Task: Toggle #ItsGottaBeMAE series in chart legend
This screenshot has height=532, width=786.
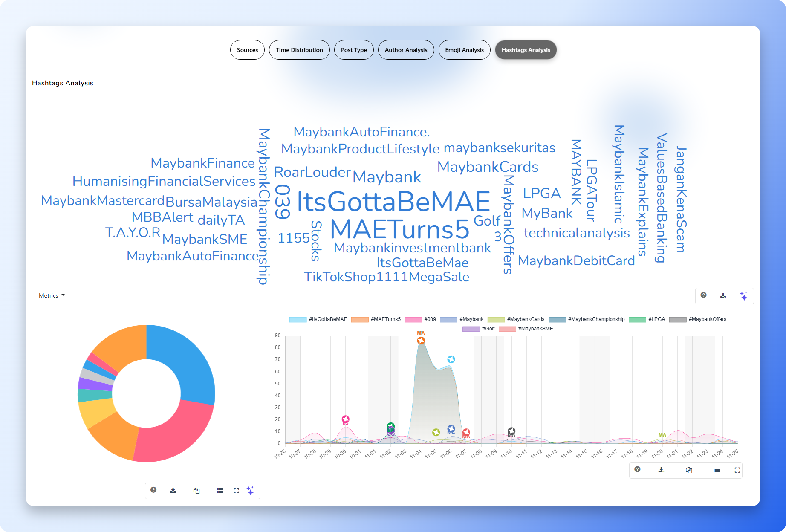Action: (318, 319)
